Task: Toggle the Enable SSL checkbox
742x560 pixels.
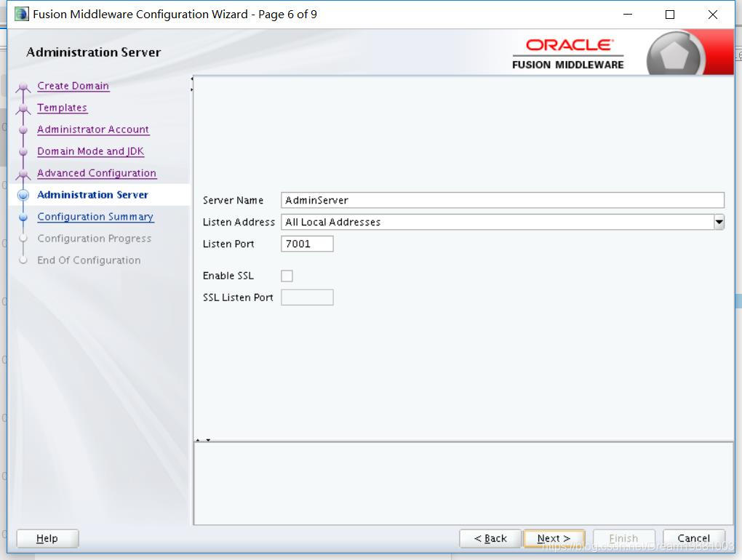Action: (x=287, y=276)
